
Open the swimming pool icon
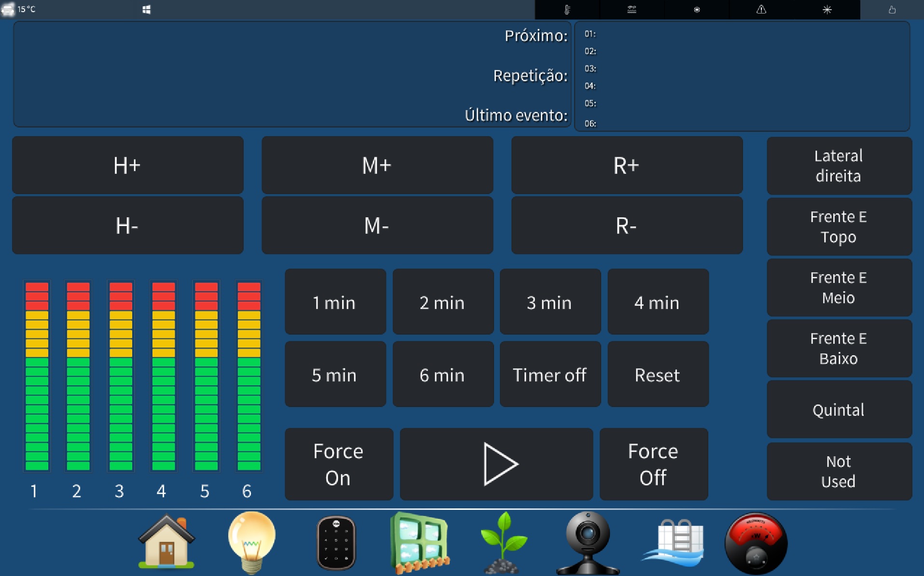(x=674, y=543)
